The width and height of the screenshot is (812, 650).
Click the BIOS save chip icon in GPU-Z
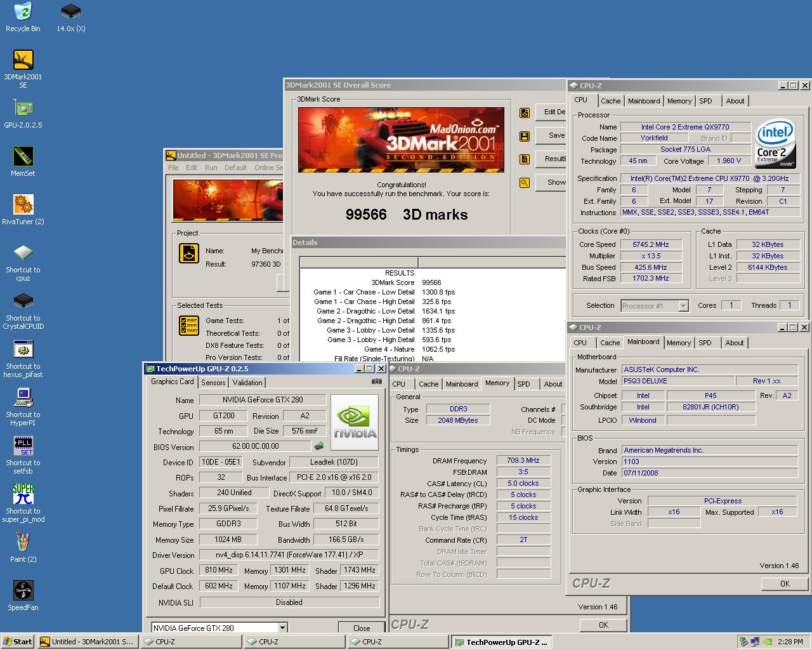point(319,447)
